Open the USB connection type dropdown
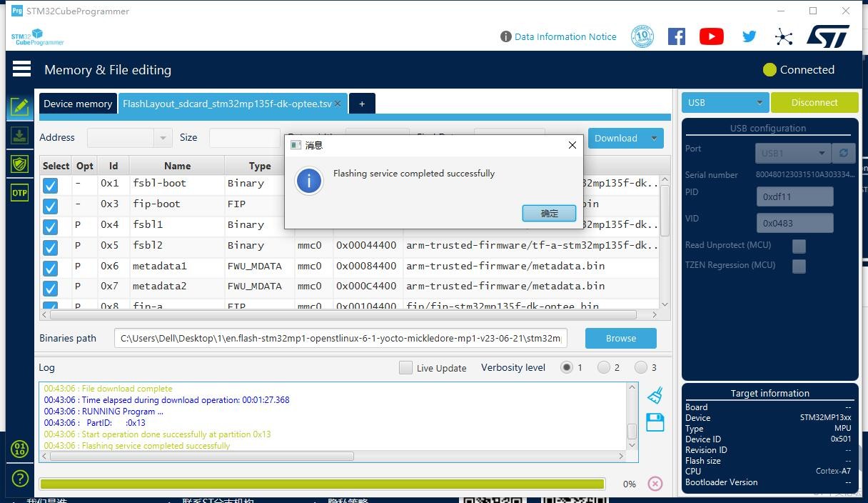868x503 pixels. [725, 102]
